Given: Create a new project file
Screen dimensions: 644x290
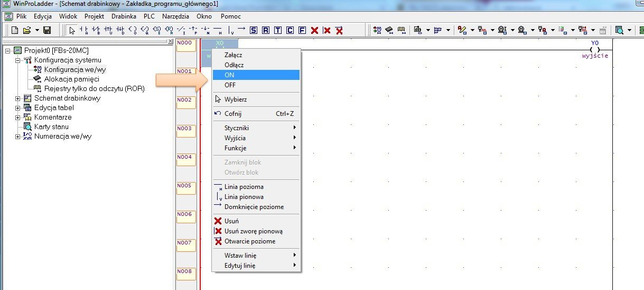Looking at the screenshot, I should tap(14, 30).
